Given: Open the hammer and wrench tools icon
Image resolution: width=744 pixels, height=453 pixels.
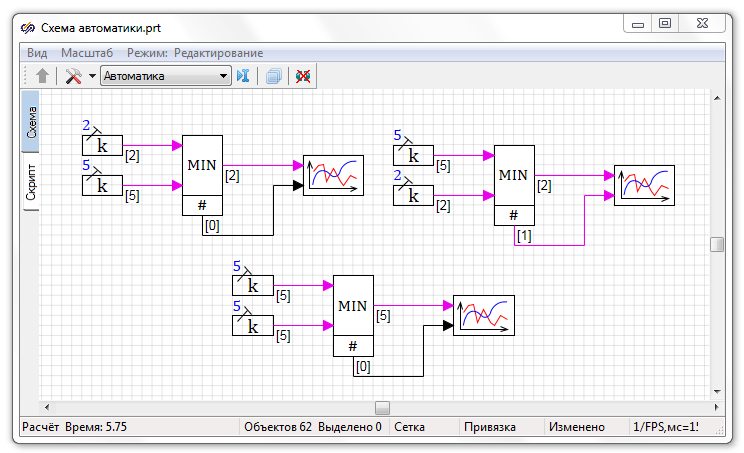Looking at the screenshot, I should (73, 76).
